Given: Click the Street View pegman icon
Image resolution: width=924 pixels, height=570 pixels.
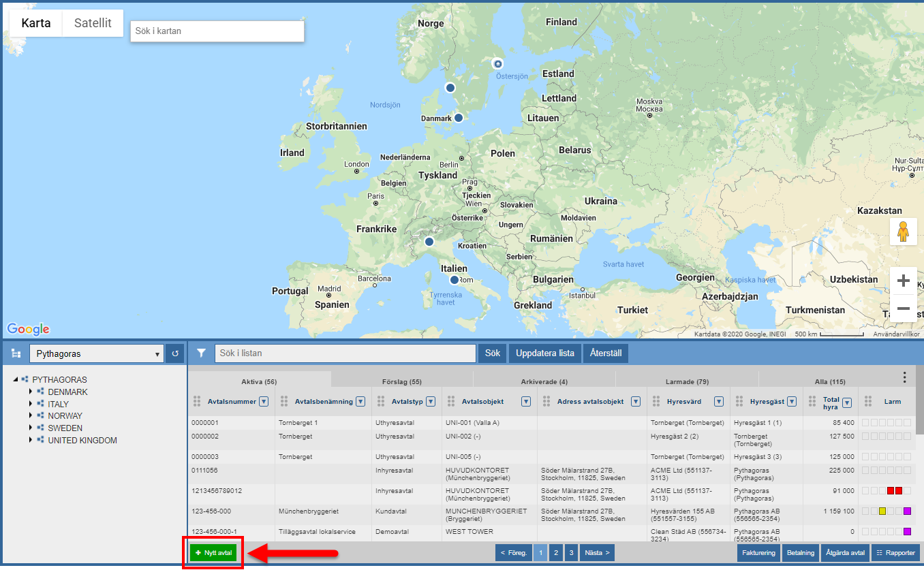Looking at the screenshot, I should [903, 232].
